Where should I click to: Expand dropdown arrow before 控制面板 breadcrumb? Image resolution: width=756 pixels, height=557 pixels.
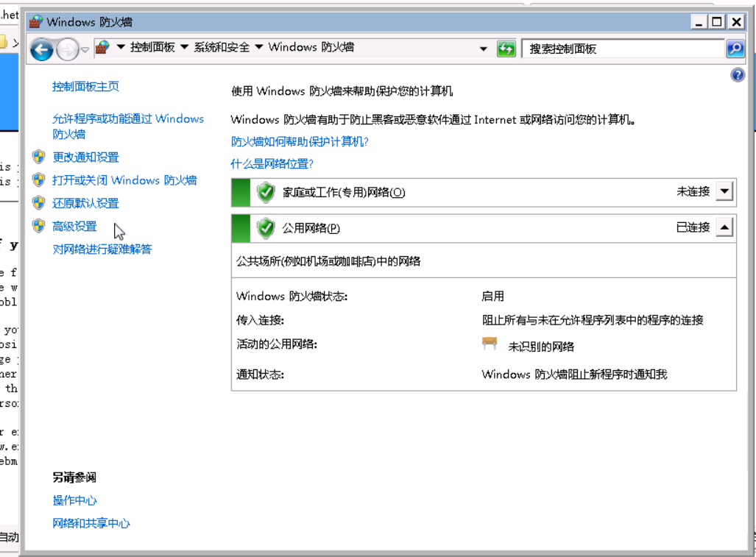pyautogui.click(x=121, y=47)
